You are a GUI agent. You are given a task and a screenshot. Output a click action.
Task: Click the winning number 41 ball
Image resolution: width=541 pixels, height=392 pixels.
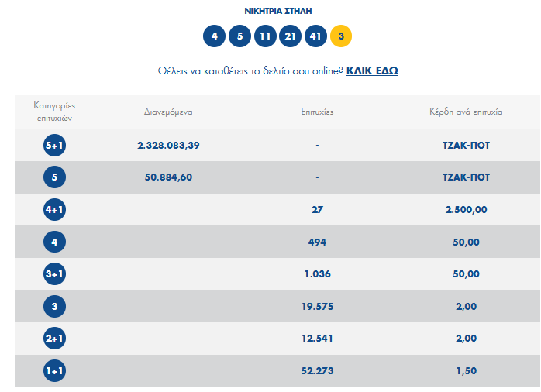coord(316,36)
